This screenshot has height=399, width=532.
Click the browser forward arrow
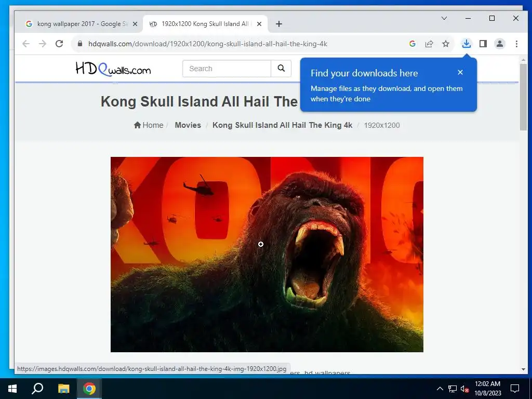point(43,44)
